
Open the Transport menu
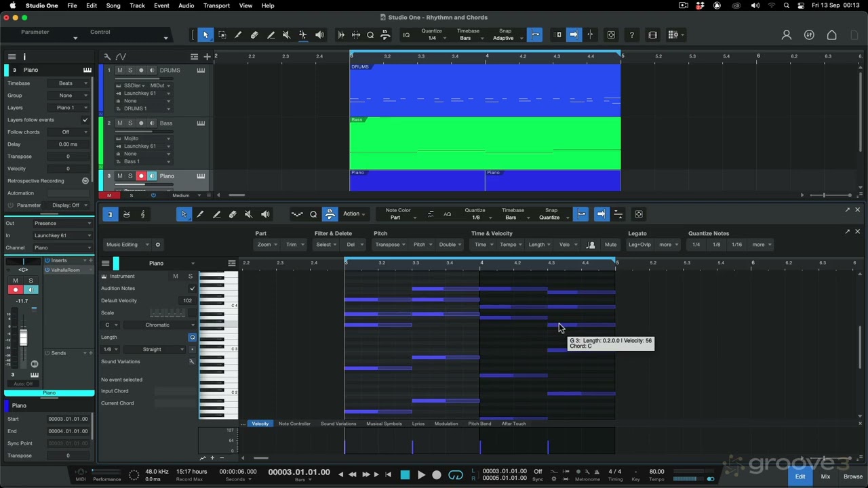[x=216, y=5]
